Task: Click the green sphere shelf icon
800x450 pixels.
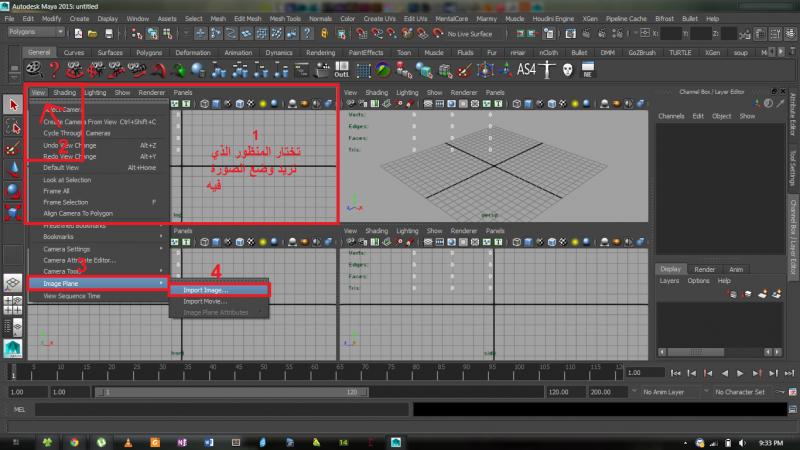Action: coord(178,70)
